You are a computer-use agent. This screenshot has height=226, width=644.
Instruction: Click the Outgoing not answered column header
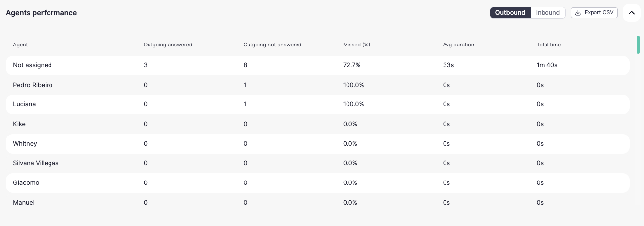[x=272, y=45]
